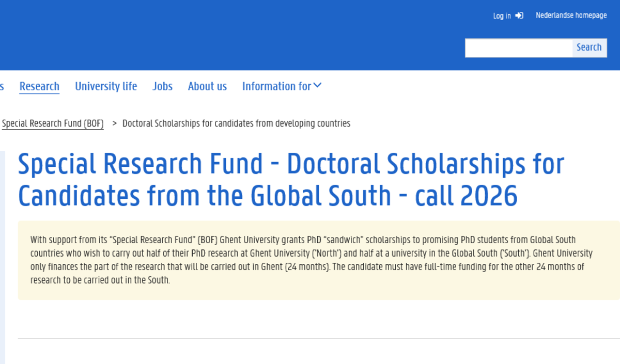Expand the Information for navigation menu
This screenshot has height=364, width=620.
[x=276, y=86]
